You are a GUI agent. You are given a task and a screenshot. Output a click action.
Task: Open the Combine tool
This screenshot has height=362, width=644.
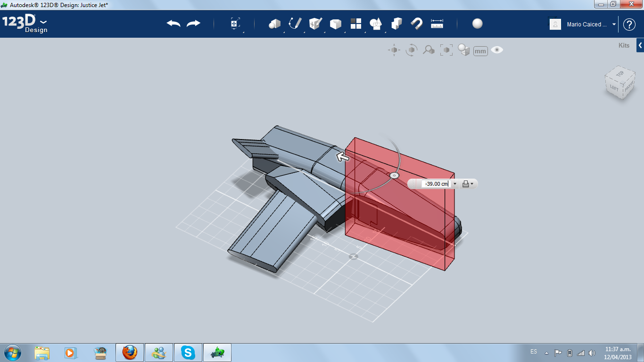point(396,24)
